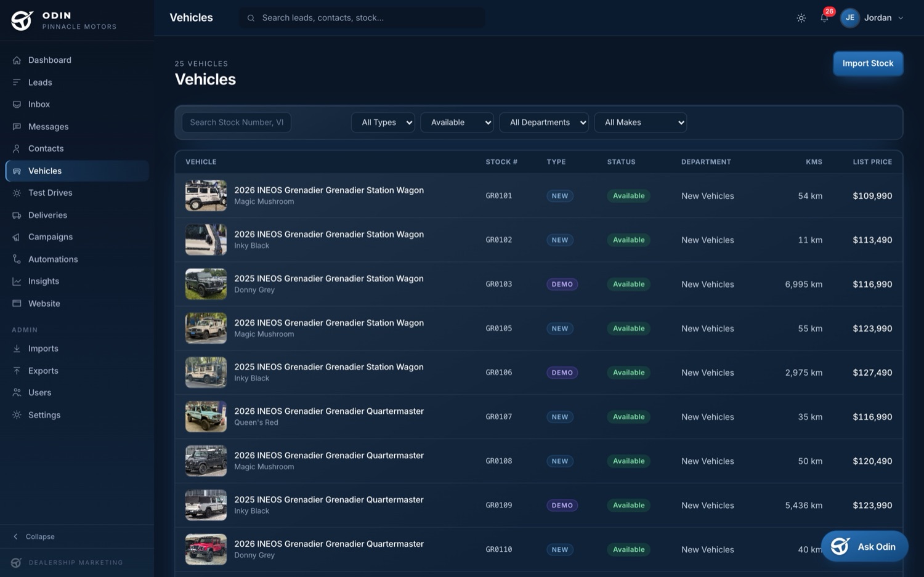Open the Ask Odin assistant button
Image resolution: width=924 pixels, height=577 pixels.
[x=864, y=546]
